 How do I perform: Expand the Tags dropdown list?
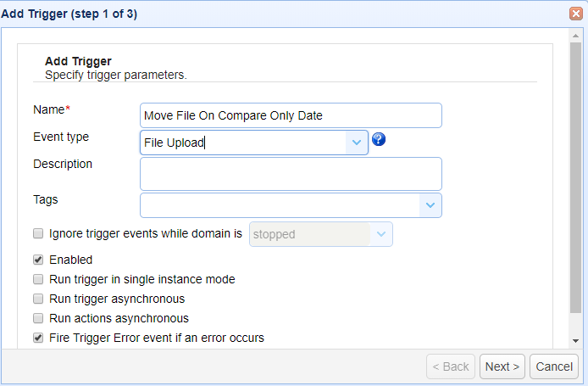(x=430, y=205)
